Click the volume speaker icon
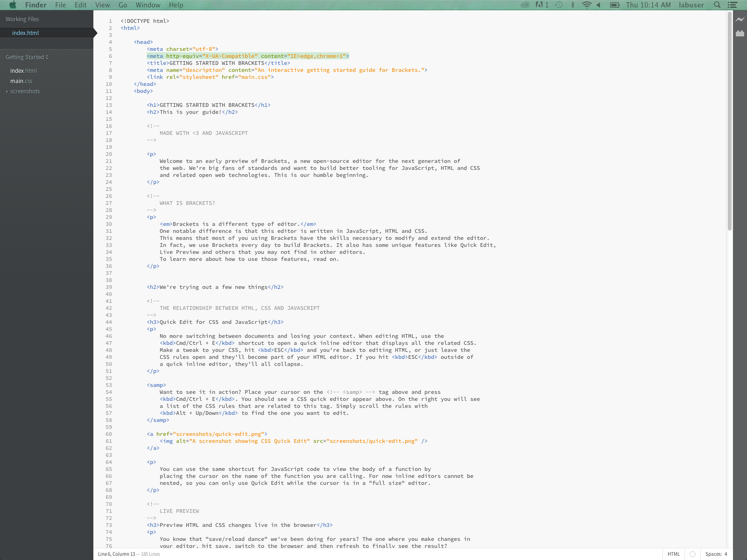 [599, 5]
